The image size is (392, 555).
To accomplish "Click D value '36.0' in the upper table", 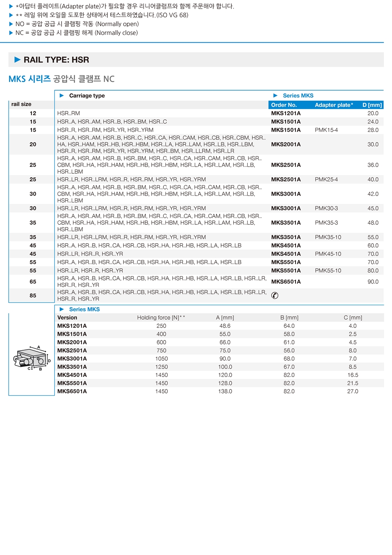I will [373, 165].
